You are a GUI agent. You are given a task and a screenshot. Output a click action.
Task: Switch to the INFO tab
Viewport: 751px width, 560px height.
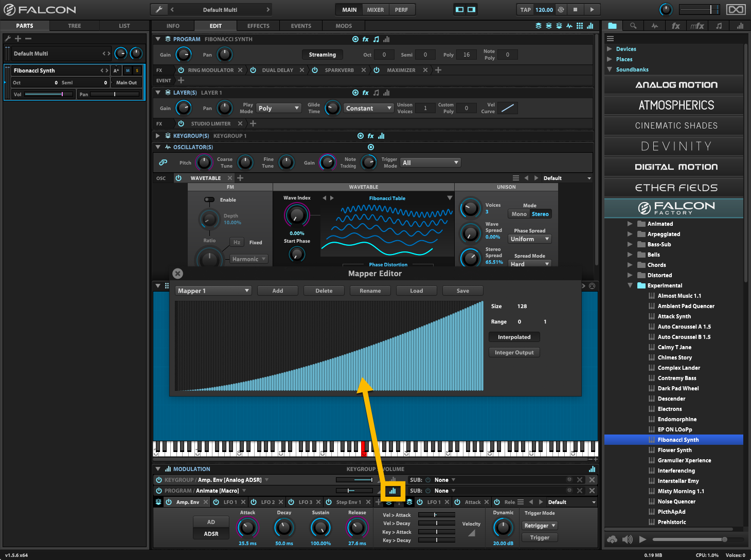coord(173,26)
